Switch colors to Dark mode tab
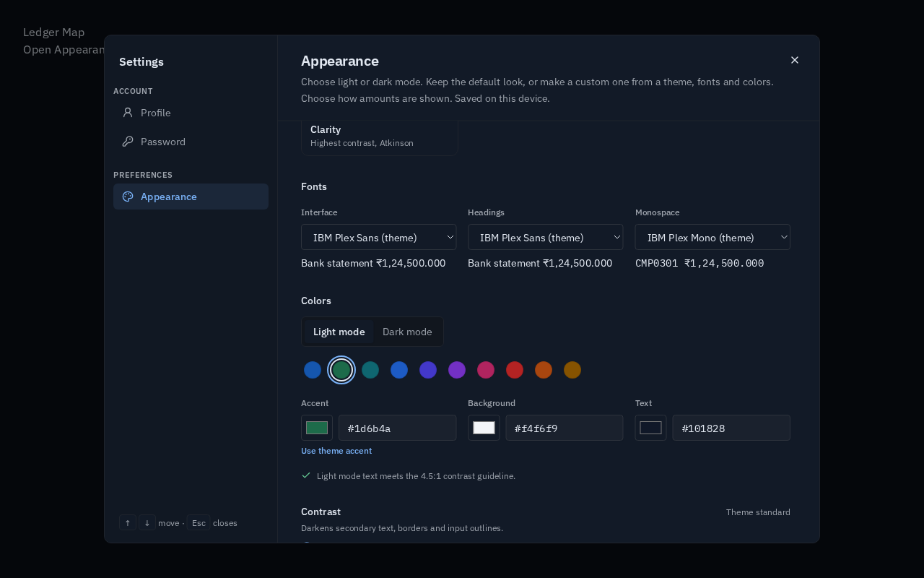This screenshot has height=578, width=924. click(407, 332)
